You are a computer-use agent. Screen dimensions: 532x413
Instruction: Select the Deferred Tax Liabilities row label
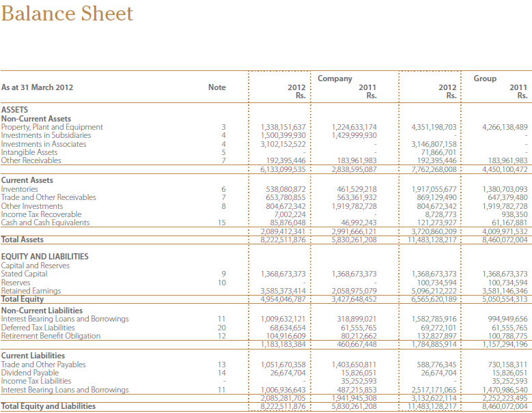click(x=38, y=328)
